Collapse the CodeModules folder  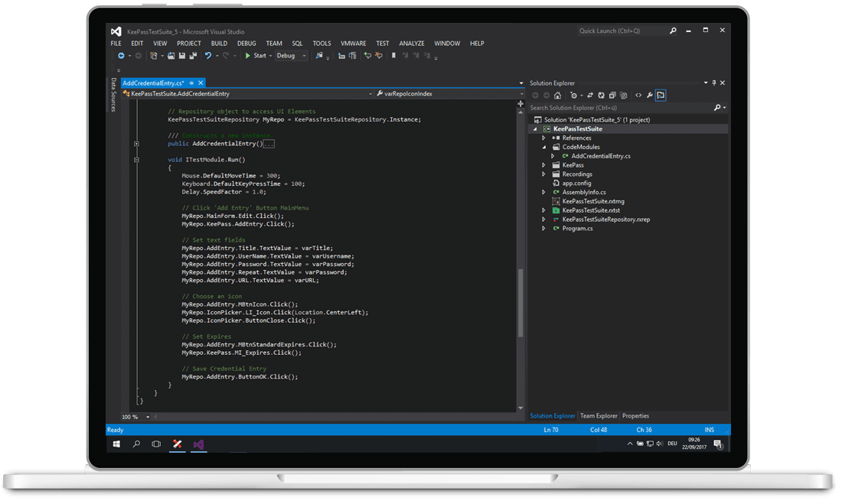tap(544, 147)
